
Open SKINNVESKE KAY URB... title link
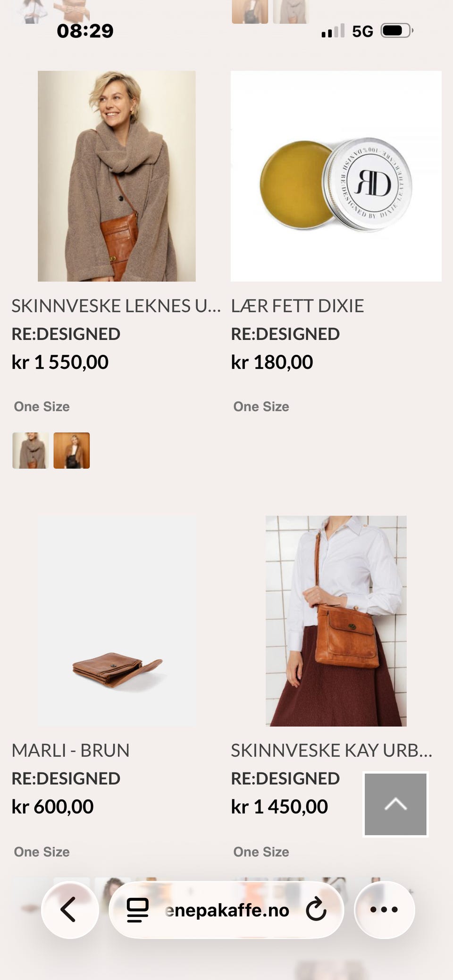[331, 750]
